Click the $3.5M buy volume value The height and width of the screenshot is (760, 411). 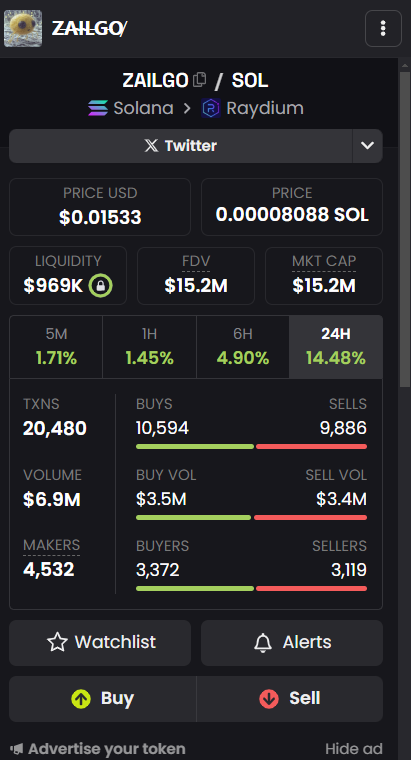pos(161,499)
